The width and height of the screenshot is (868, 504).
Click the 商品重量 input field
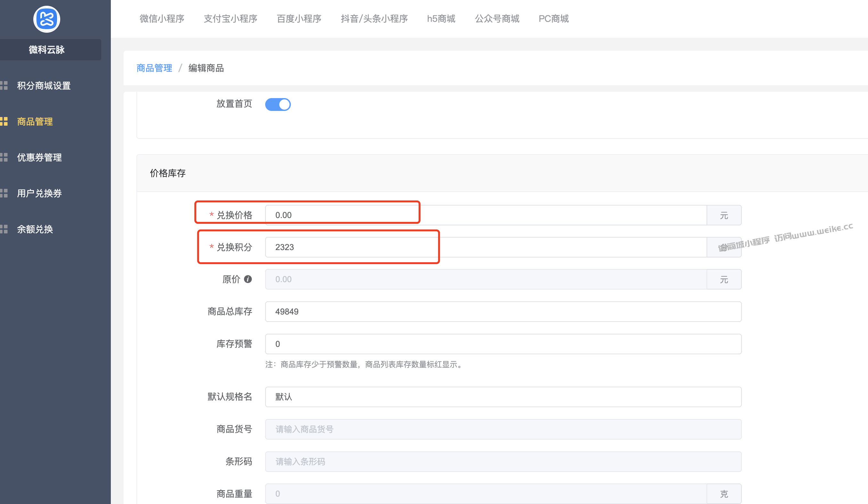[486, 494]
